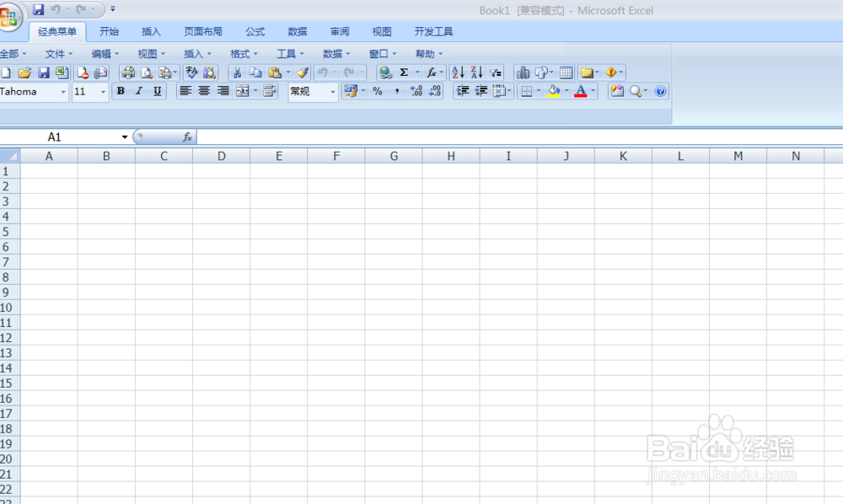Viewport: 843px width, 504px height.
Task: Click the Copy icon
Action: (255, 72)
